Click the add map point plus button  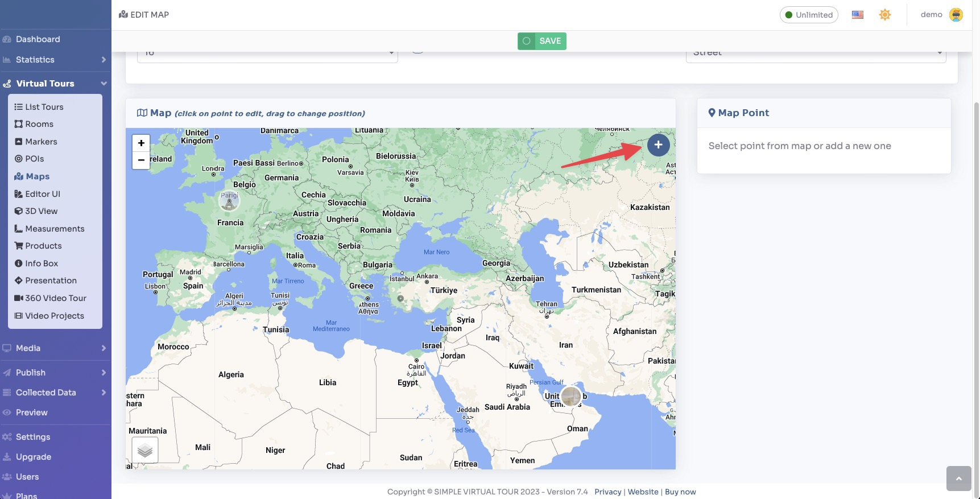658,145
